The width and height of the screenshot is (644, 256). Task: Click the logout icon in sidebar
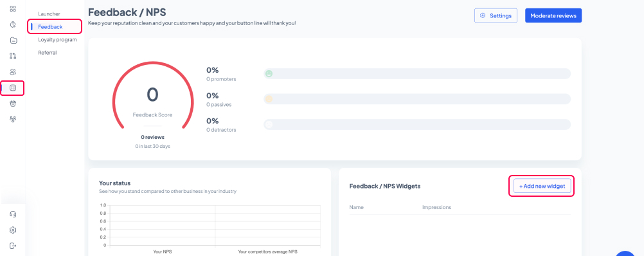click(13, 246)
